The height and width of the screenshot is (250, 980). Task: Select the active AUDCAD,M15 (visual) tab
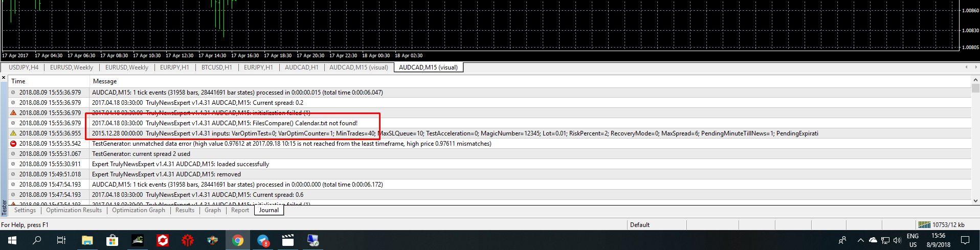click(428, 67)
